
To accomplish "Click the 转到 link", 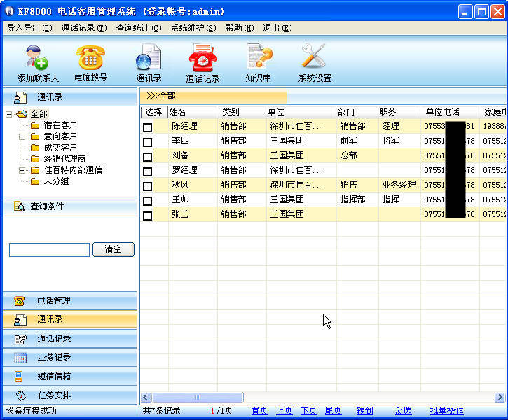I will click(x=364, y=411).
